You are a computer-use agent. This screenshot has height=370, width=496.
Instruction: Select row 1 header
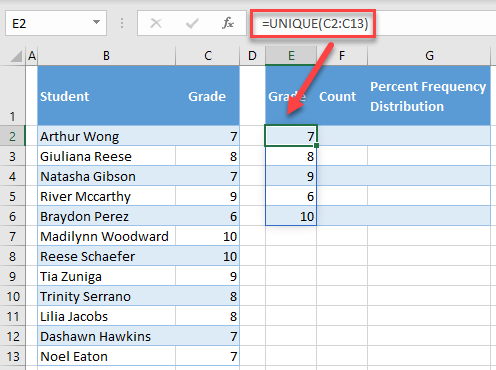tap(12, 95)
